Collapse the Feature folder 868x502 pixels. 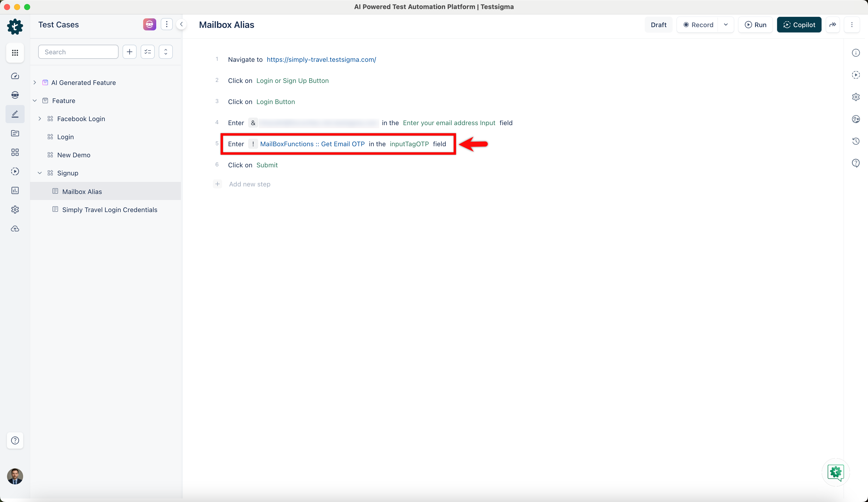35,101
